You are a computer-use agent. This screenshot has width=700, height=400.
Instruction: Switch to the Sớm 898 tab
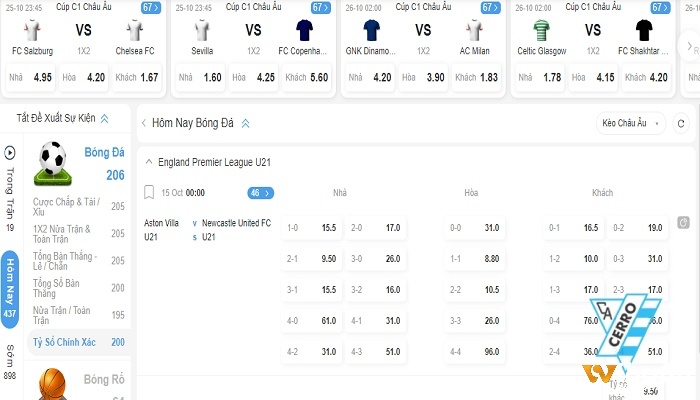[10, 362]
